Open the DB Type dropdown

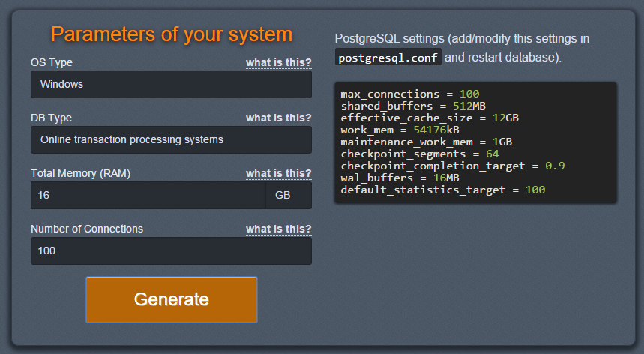click(171, 139)
